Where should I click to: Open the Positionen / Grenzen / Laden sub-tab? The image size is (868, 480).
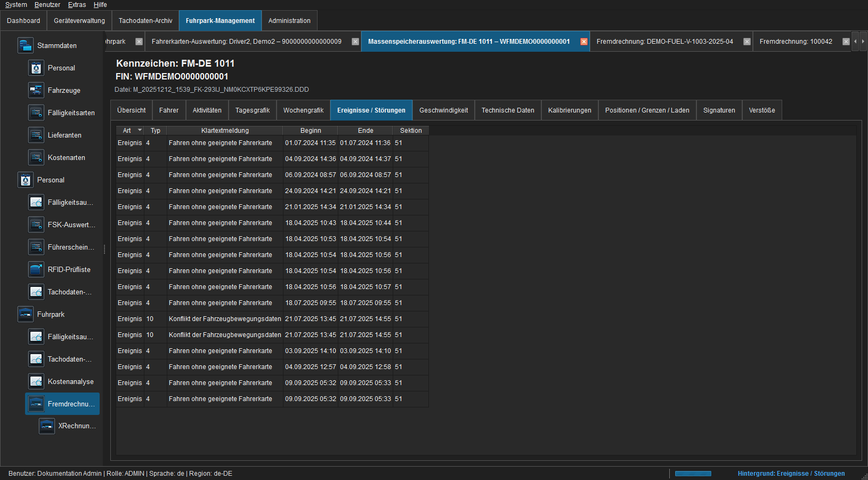point(647,110)
